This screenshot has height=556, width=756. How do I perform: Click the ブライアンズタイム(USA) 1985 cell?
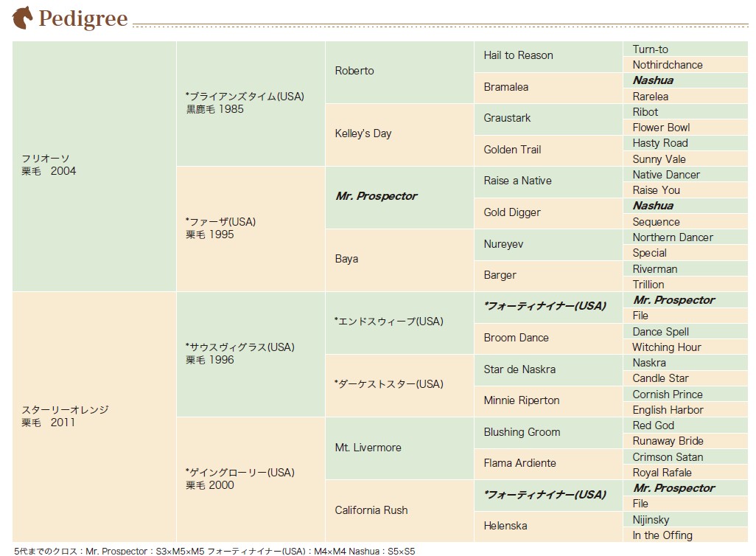251,104
